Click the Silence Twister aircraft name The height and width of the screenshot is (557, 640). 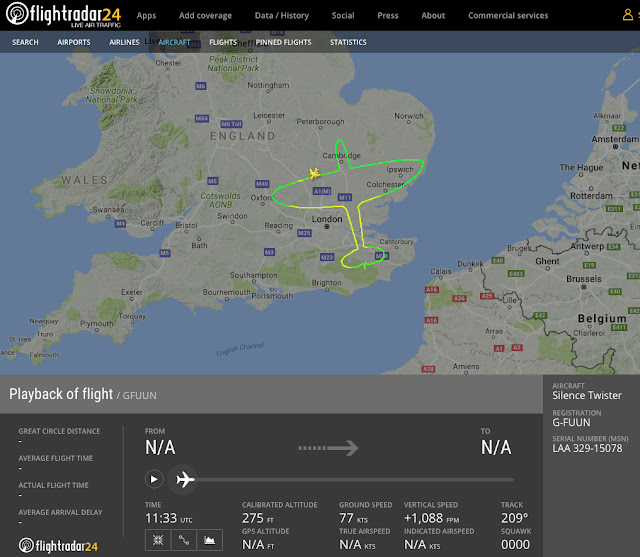coord(587,395)
